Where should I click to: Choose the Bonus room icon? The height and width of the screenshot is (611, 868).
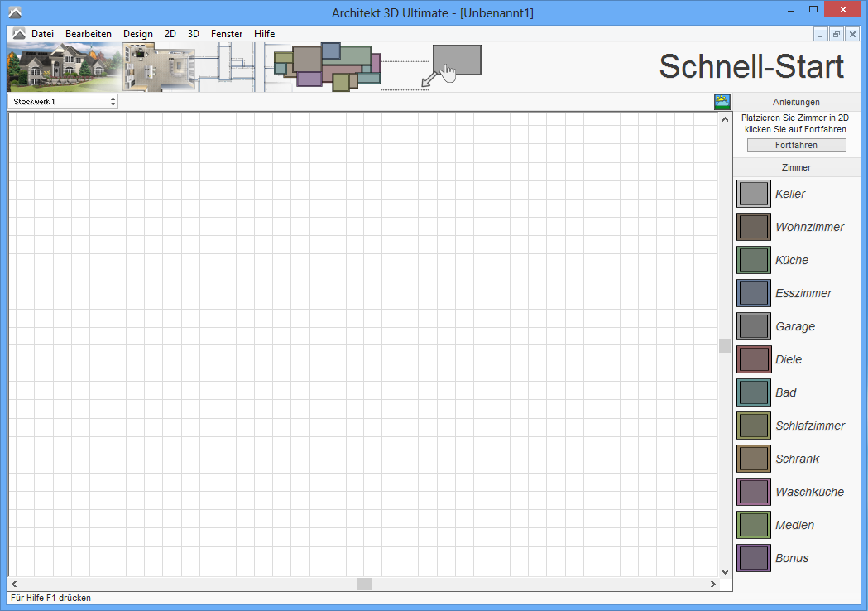754,558
